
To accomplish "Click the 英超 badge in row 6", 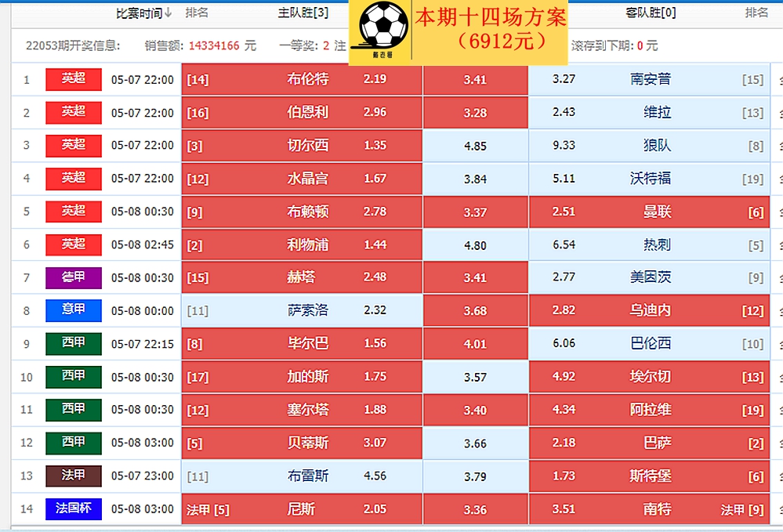I will pyautogui.click(x=74, y=244).
